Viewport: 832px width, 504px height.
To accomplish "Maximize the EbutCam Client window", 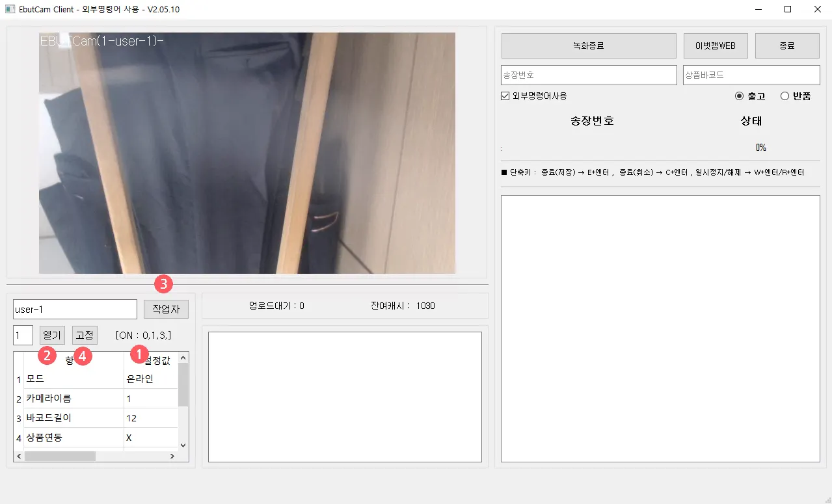I will [788, 9].
